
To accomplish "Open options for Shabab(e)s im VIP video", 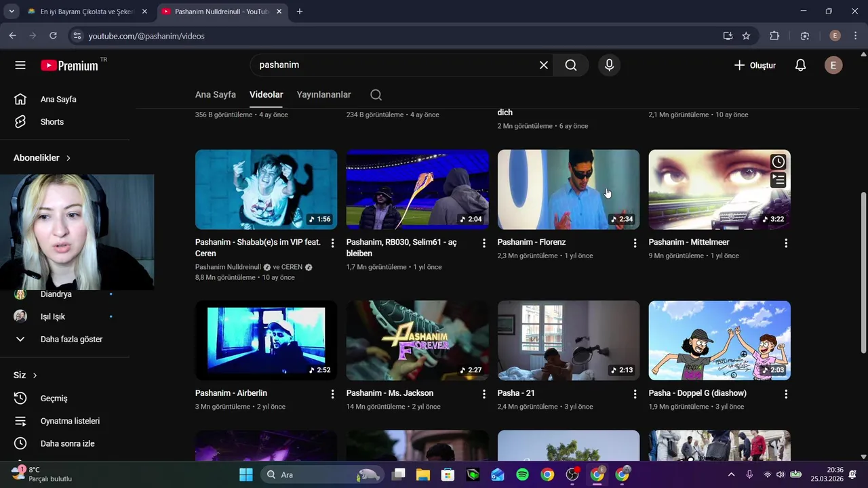I will pos(332,243).
